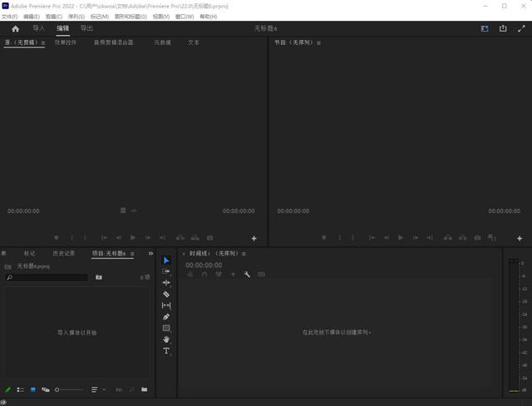Image resolution: width=532 pixels, height=406 pixels.
Task: Toggle project read-only green pencil lock
Action: [8, 389]
